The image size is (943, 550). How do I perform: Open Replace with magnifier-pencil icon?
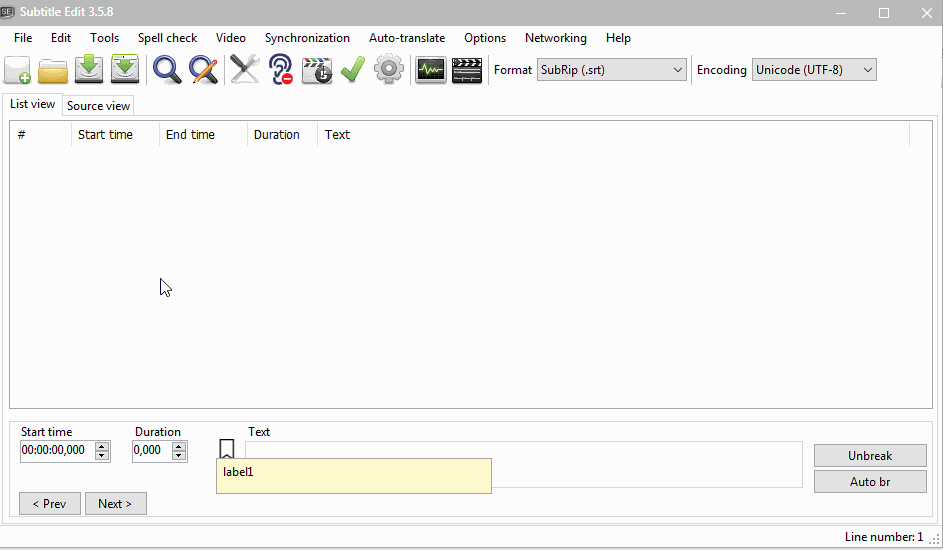coord(203,70)
